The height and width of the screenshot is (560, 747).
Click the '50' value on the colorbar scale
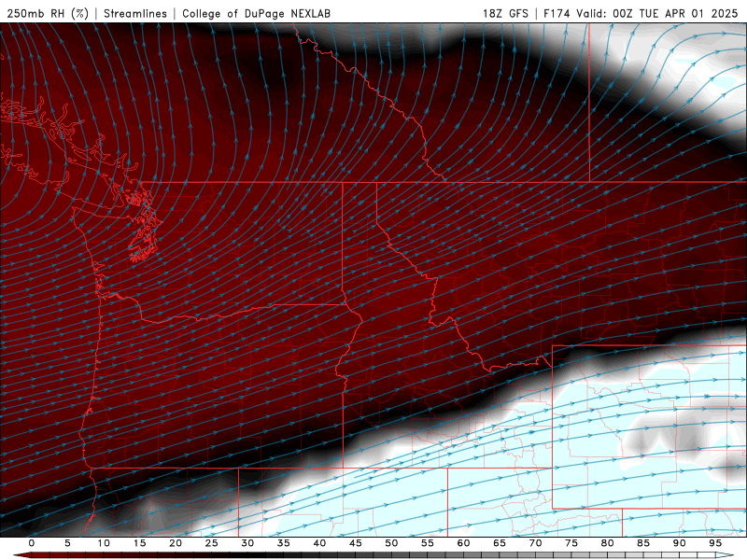[x=391, y=543]
